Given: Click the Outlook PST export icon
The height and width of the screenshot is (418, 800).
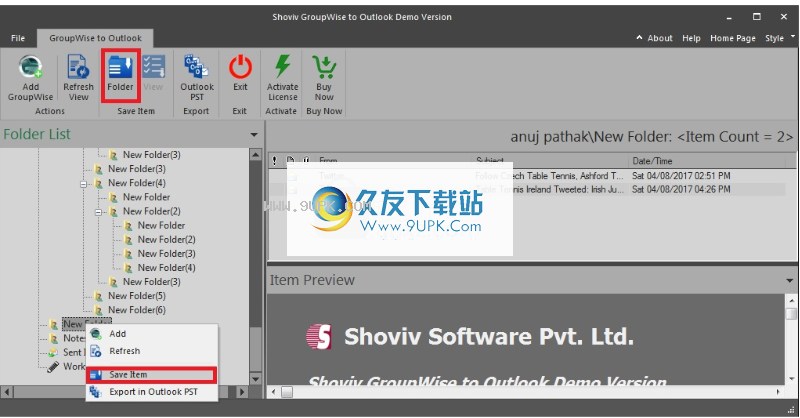Looking at the screenshot, I should pos(196,67).
